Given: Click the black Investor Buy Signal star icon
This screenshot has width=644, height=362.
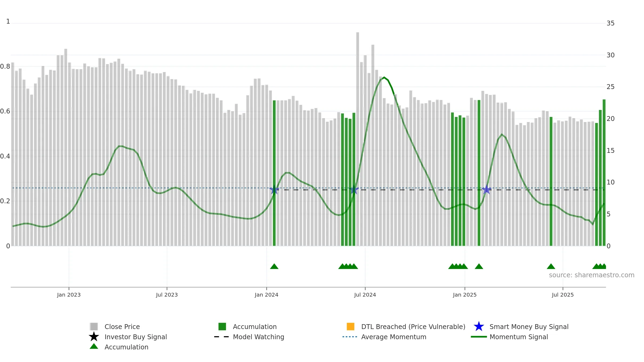Looking at the screenshot, I should pos(94,337).
